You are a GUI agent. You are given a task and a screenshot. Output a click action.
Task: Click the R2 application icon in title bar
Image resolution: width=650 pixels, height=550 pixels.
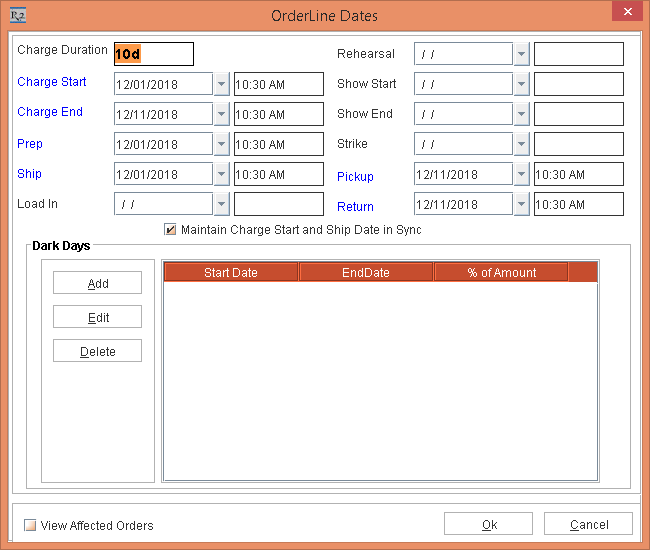coord(16,15)
